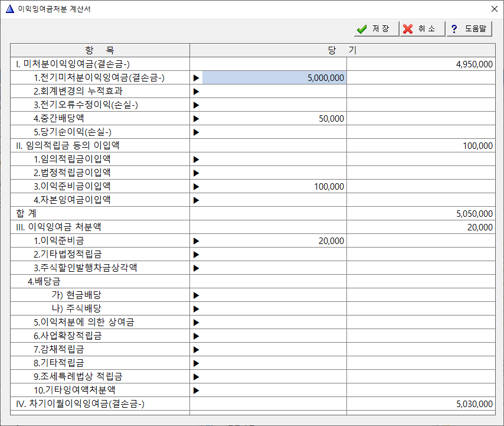
Task: Click the 10.기타잉여액처분액 label
Action: pyautogui.click(x=74, y=390)
